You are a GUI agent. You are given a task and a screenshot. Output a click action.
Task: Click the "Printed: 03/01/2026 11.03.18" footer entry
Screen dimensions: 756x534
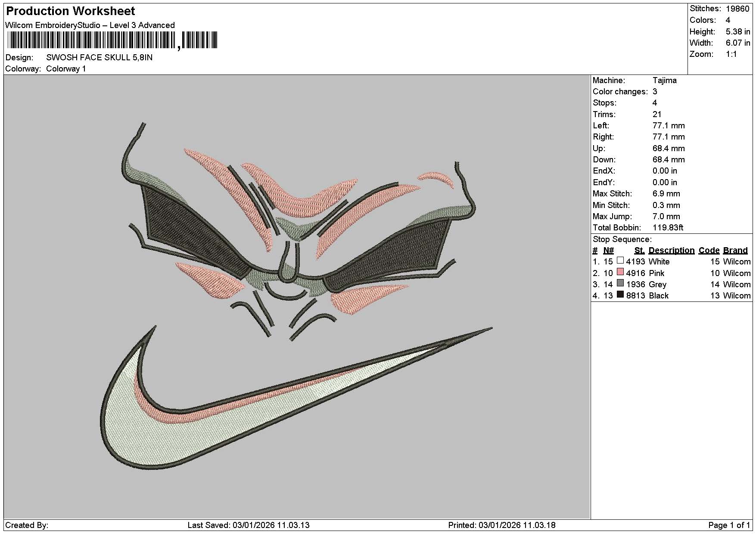tap(502, 525)
